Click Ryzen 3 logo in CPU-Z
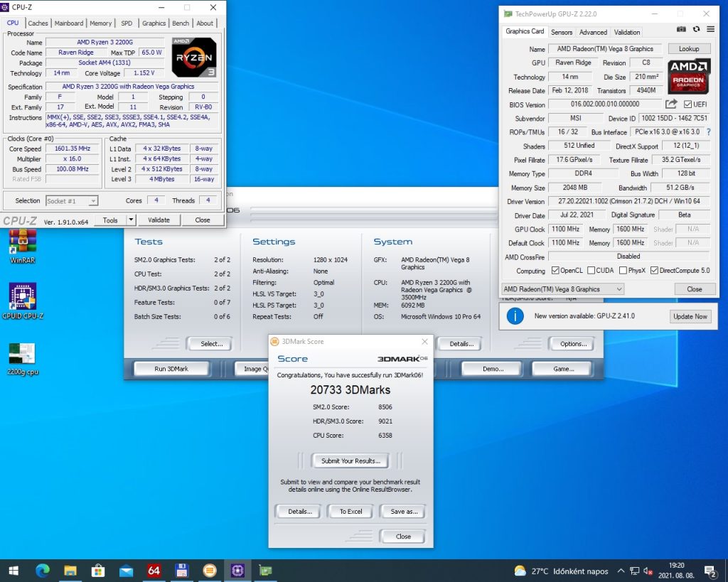This screenshot has height=582, width=728. click(194, 58)
